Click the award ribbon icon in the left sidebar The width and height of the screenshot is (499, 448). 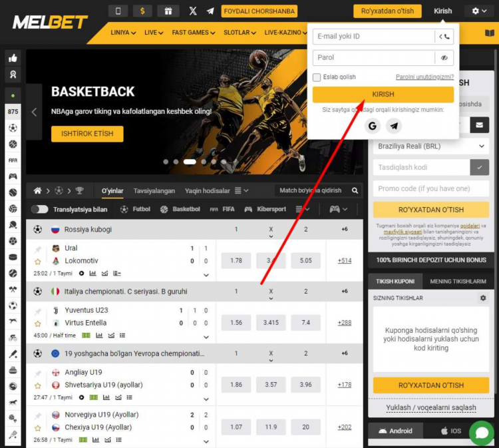[13, 75]
